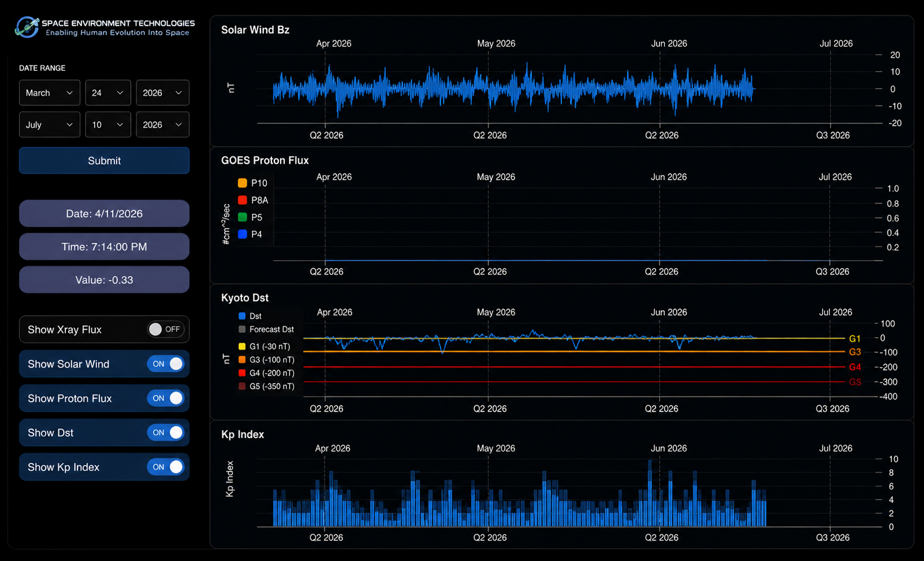The image size is (924, 561).
Task: Enable the Show Xray Flux toggle
Action: 165,330
